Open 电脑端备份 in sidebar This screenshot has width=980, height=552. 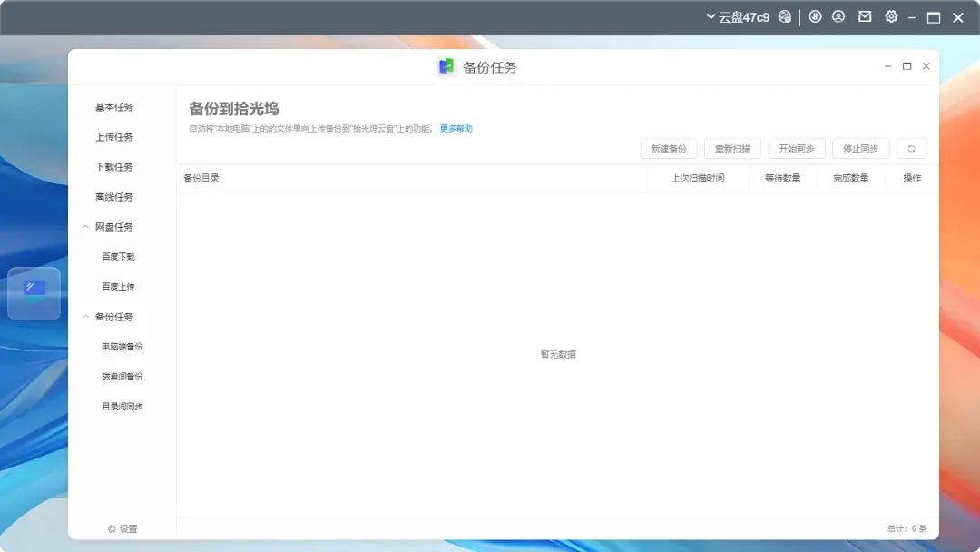coord(122,346)
